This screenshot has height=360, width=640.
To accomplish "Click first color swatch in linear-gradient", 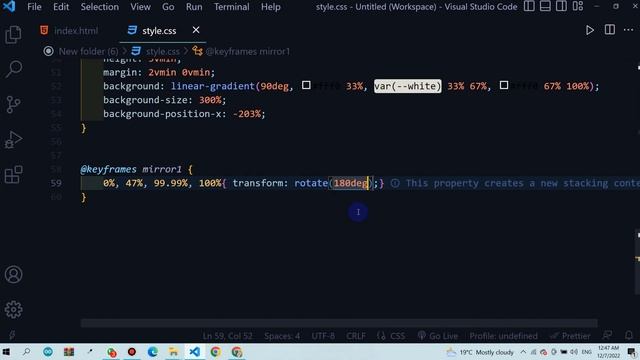I will 306,85.
